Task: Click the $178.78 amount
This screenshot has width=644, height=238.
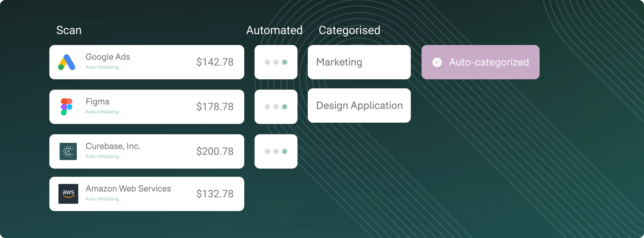Action: point(215,107)
